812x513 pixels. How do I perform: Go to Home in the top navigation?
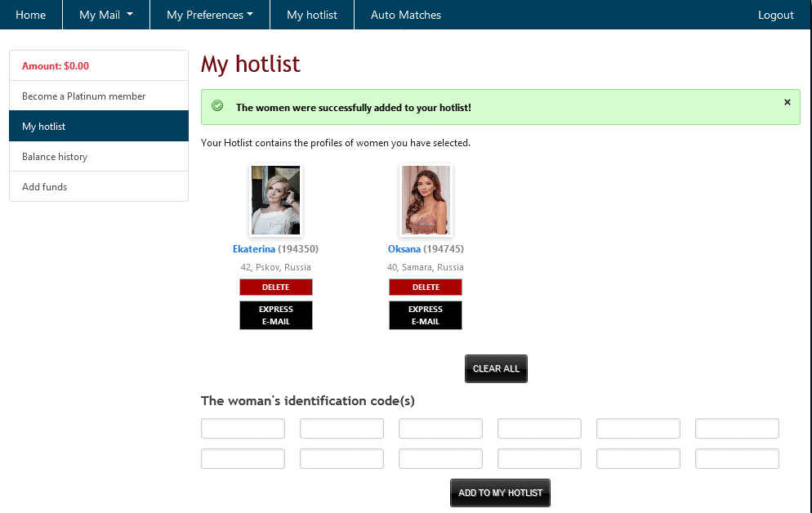(30, 15)
